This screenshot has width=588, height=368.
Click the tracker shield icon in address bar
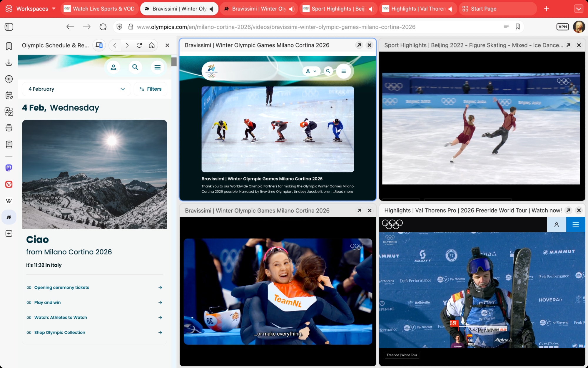pyautogui.click(x=119, y=27)
